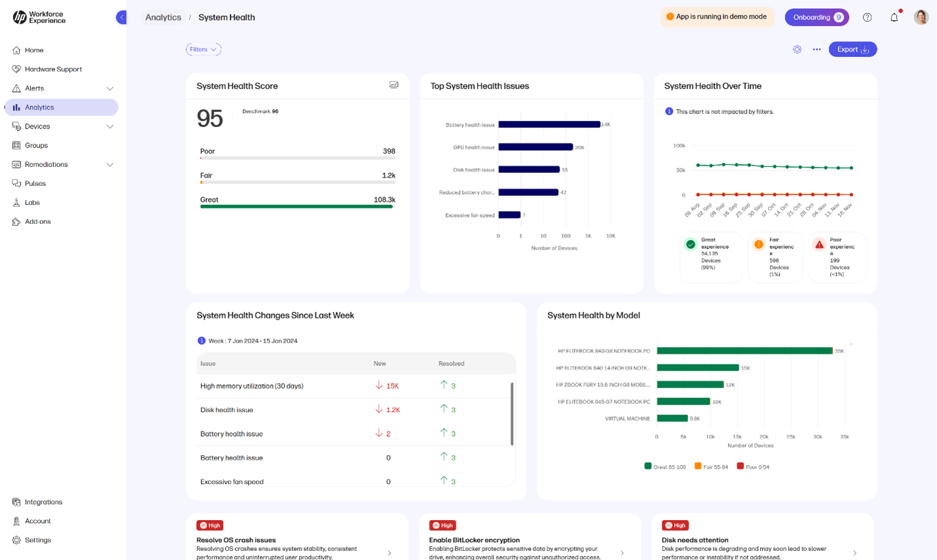Viewport: 937px width, 560px height.
Task: Click the issues table vertical scrollbar
Action: point(511,413)
